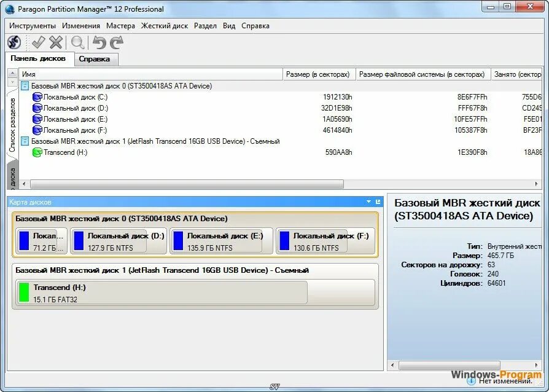549x392 pixels.
Task: Open the Жесткий диск menu
Action: tap(165, 26)
